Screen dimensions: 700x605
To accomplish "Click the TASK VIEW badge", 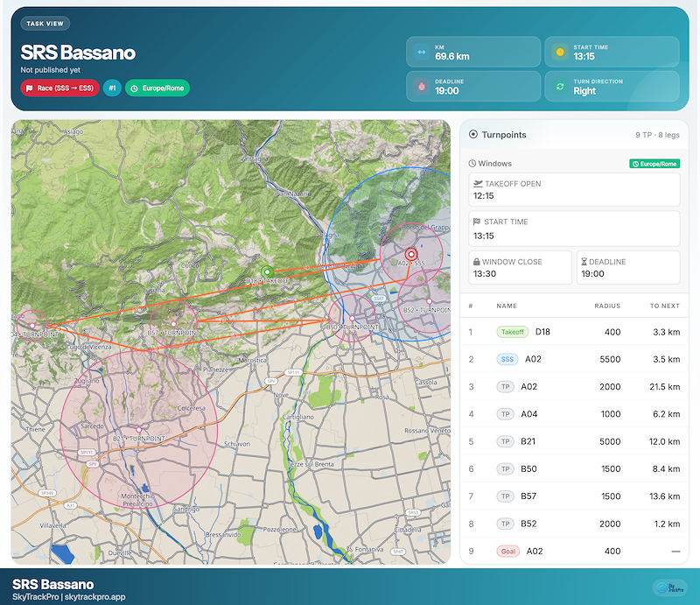I will tap(45, 24).
